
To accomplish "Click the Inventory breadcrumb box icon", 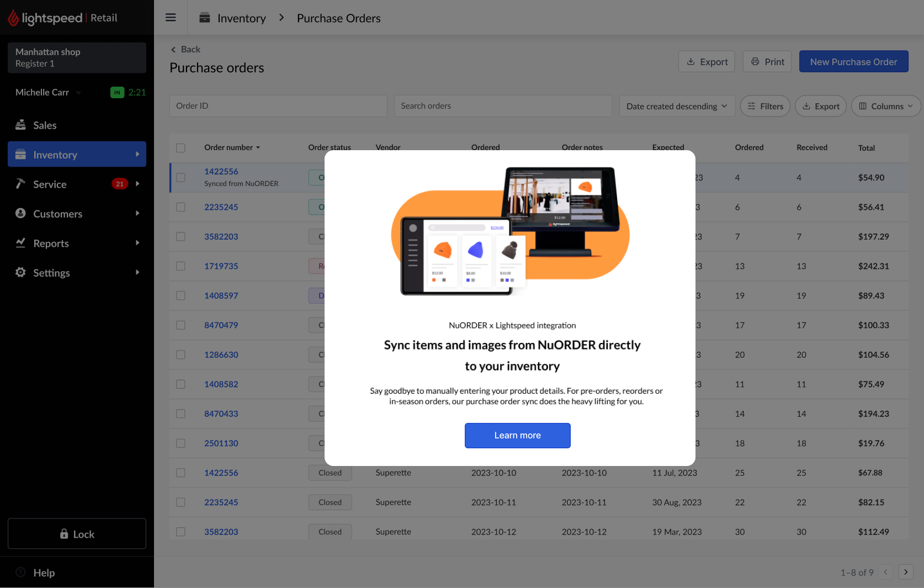I will click(204, 18).
